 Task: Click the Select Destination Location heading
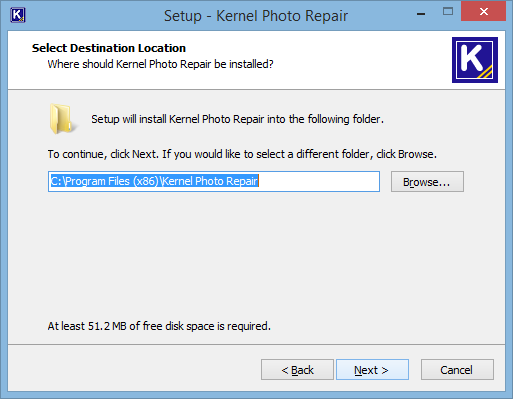[x=109, y=48]
